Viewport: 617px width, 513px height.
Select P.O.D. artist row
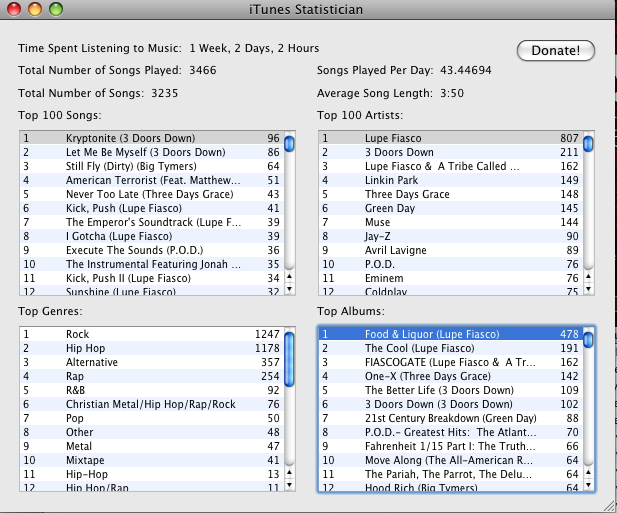point(451,264)
